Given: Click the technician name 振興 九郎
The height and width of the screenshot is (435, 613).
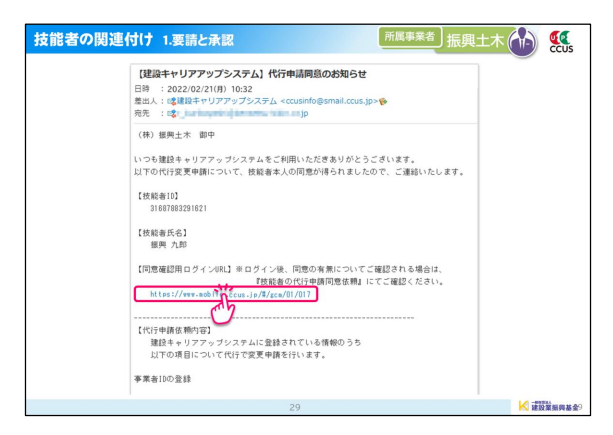Looking at the screenshot, I should pos(168,245).
